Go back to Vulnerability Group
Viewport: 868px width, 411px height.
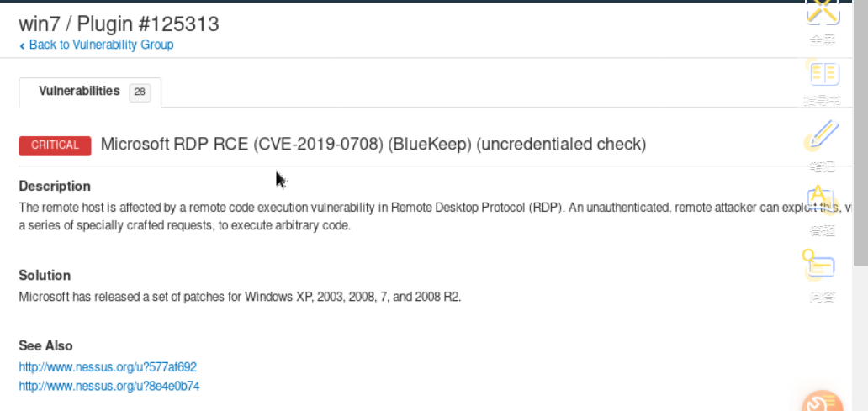(x=101, y=45)
